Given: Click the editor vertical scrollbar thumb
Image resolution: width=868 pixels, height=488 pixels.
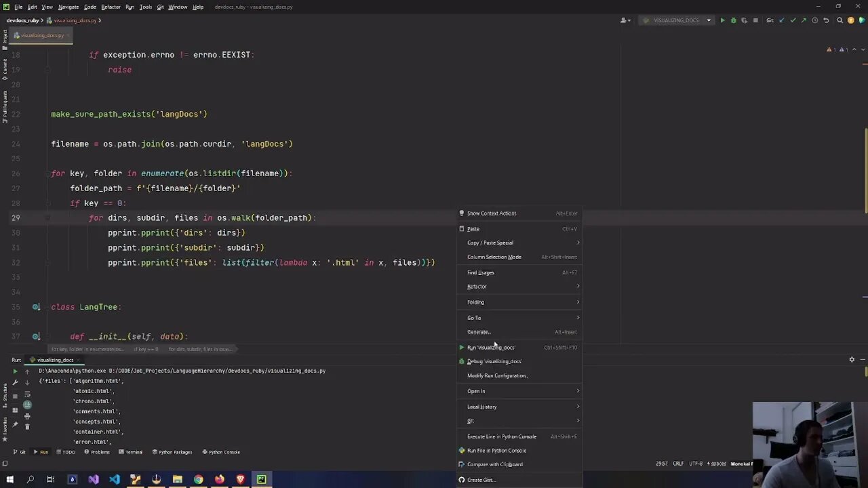Looking at the screenshot, I should tap(865, 171).
